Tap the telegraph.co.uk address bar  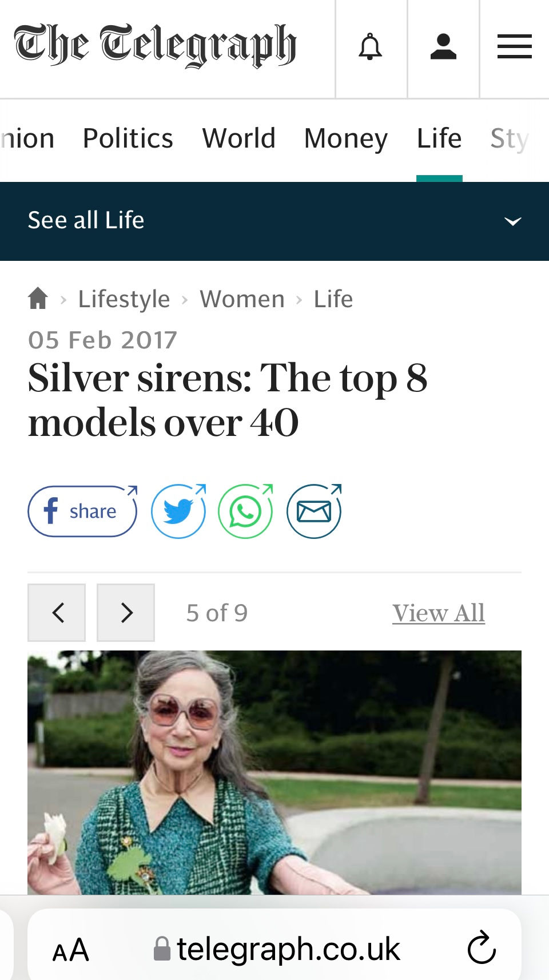[x=277, y=949]
